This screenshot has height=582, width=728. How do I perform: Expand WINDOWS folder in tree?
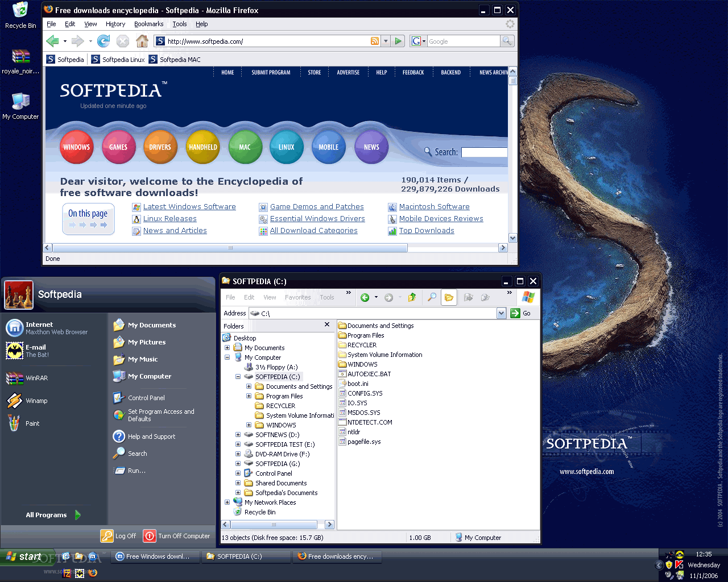coord(249,425)
